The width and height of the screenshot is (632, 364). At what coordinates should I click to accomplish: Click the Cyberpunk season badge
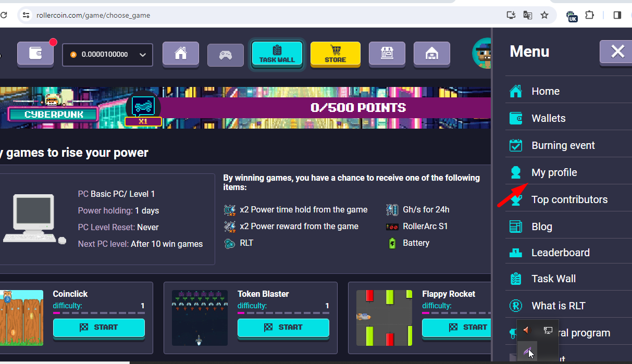(53, 115)
